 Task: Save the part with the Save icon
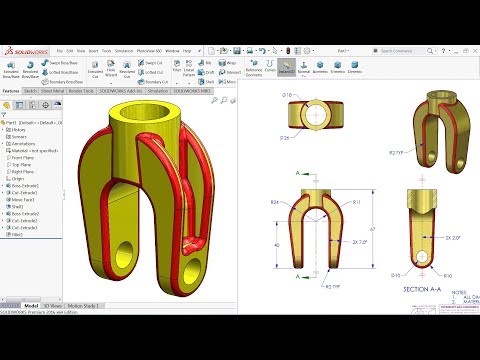237,51
